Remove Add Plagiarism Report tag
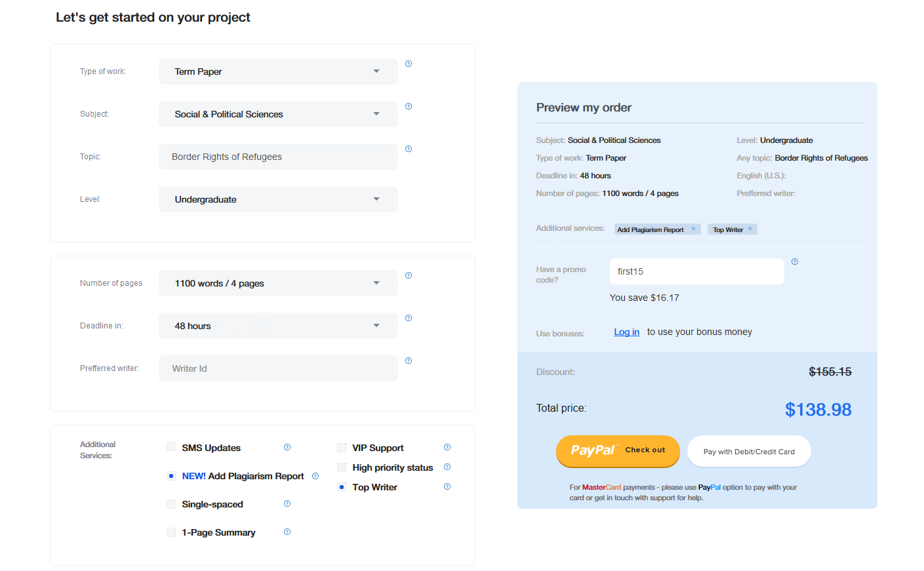 (x=693, y=229)
